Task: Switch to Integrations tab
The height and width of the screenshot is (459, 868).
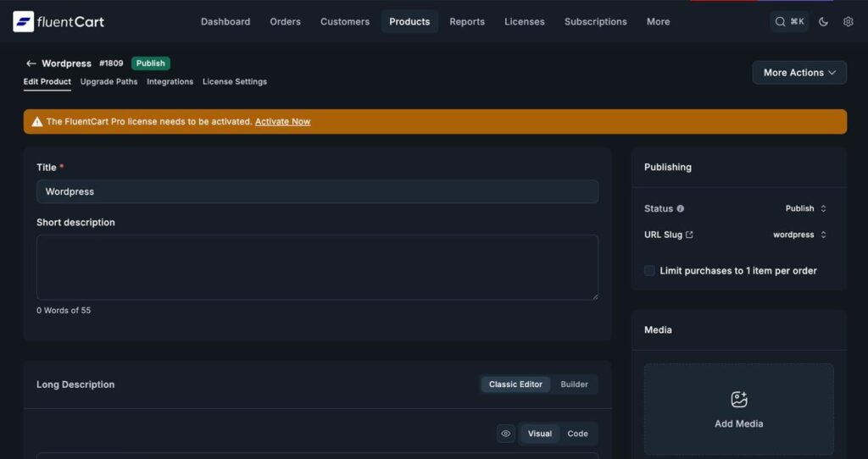Action: point(170,82)
